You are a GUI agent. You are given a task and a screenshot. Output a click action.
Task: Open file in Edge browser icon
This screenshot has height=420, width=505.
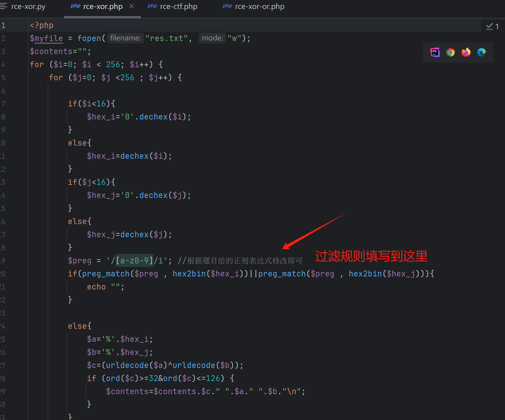[x=481, y=52]
